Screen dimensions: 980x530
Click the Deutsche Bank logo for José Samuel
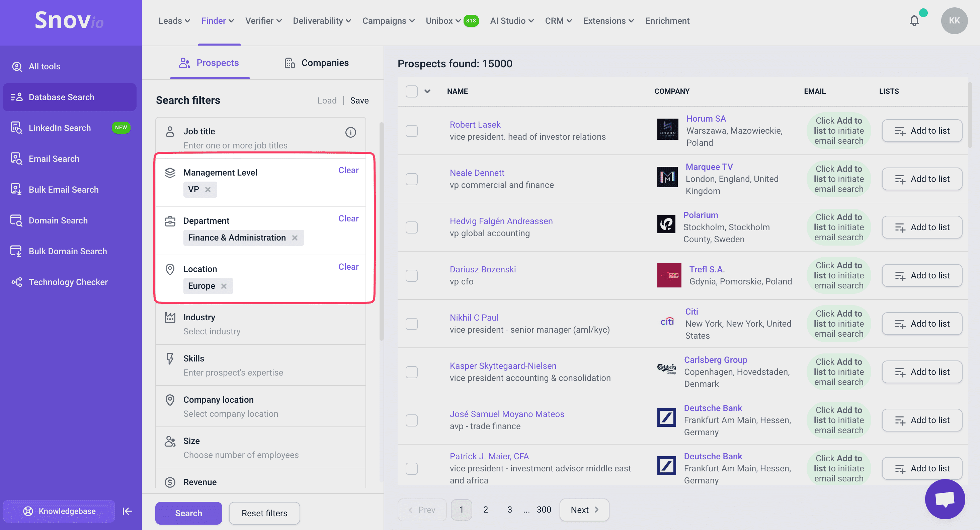coord(666,418)
